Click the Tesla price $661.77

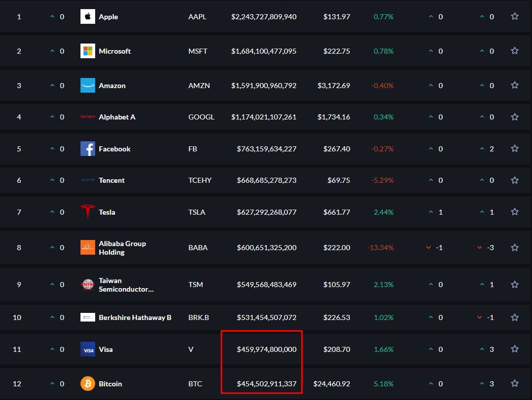point(337,212)
